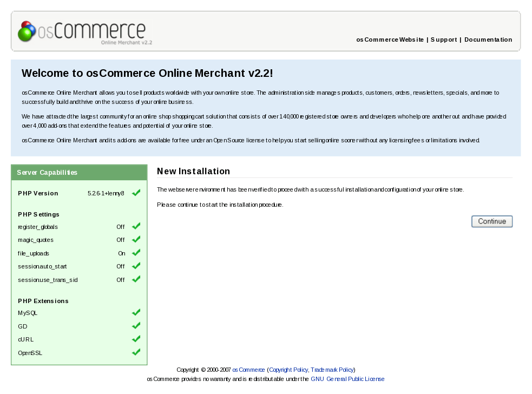Viewport: 532px width, 394px height.
Task: Click the MySQL extension green checkmark
Action: point(136,312)
